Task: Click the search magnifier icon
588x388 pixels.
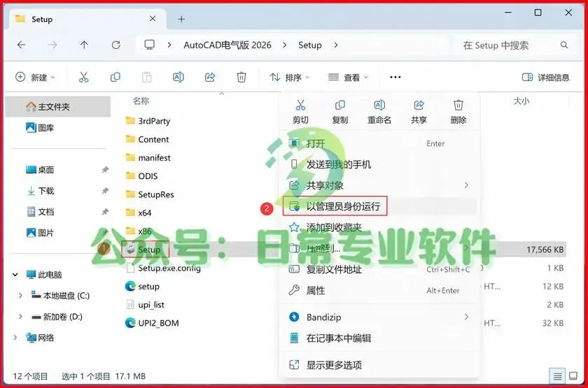Action: (564, 45)
